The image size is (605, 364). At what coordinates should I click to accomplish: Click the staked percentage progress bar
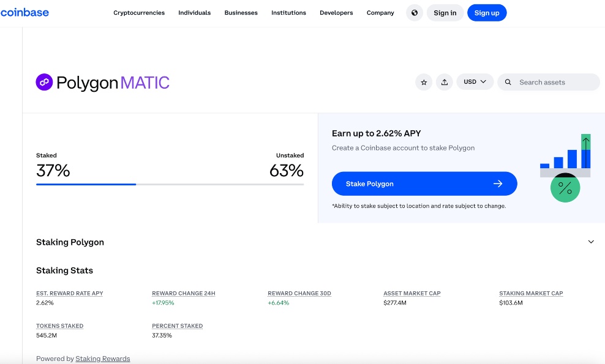(x=170, y=184)
